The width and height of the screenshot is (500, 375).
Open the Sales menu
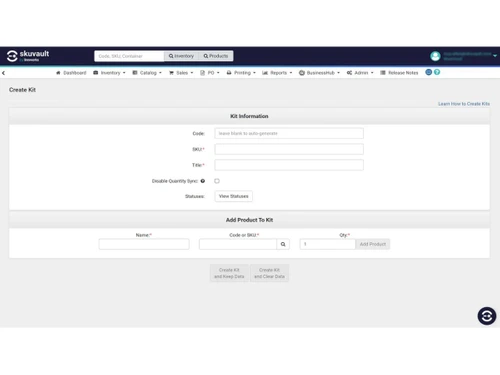(x=181, y=73)
